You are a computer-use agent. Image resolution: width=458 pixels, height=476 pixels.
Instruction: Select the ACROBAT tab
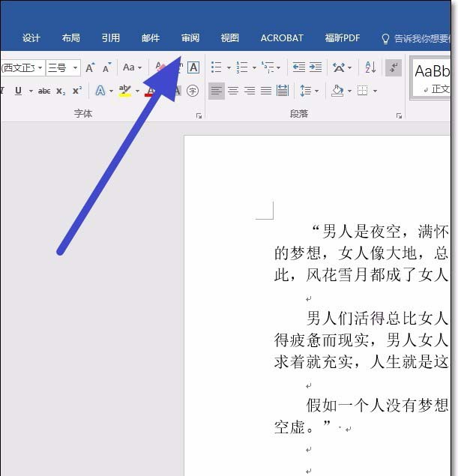point(282,38)
